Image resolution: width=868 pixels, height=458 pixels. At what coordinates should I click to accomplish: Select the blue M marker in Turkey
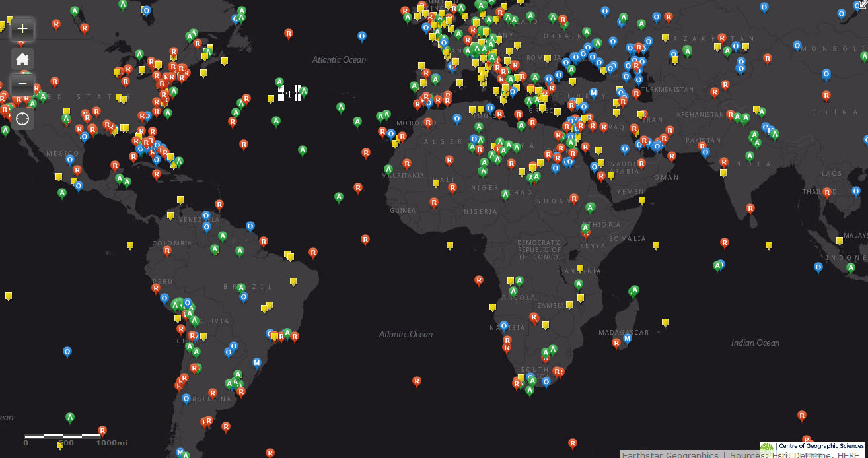[593, 92]
